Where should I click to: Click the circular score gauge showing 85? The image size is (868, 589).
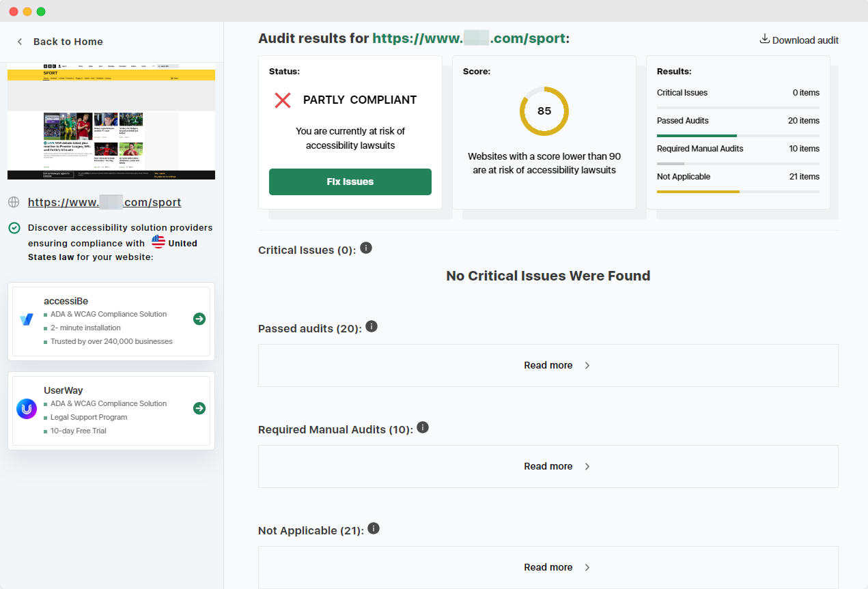544,111
